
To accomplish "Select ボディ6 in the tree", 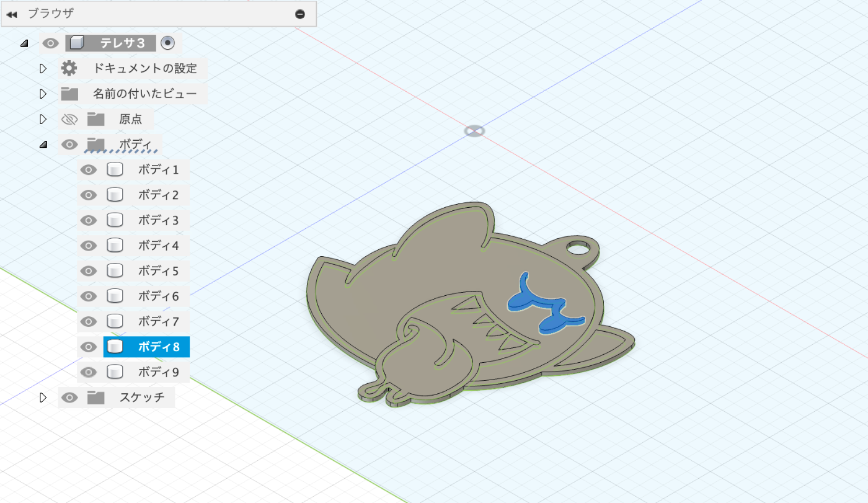I will pyautogui.click(x=158, y=296).
